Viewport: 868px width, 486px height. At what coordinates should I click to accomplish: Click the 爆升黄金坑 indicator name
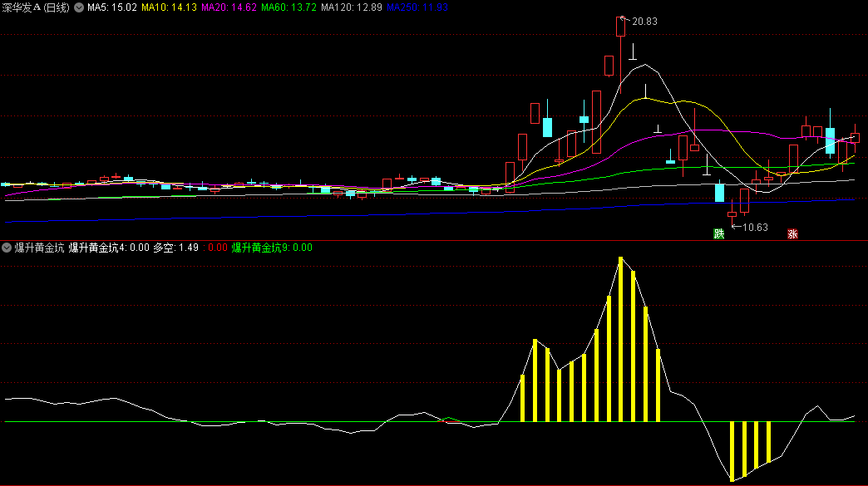pyautogui.click(x=39, y=248)
